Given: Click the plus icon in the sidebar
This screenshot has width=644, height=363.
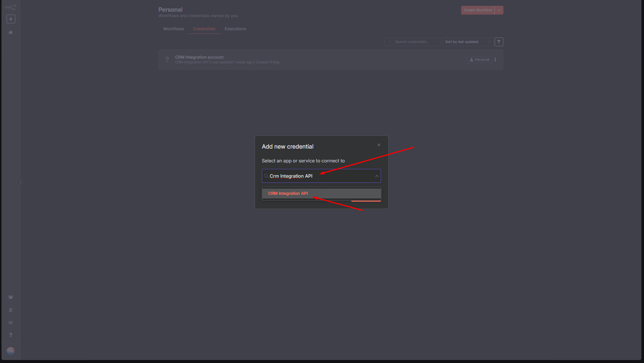Looking at the screenshot, I should (x=11, y=19).
